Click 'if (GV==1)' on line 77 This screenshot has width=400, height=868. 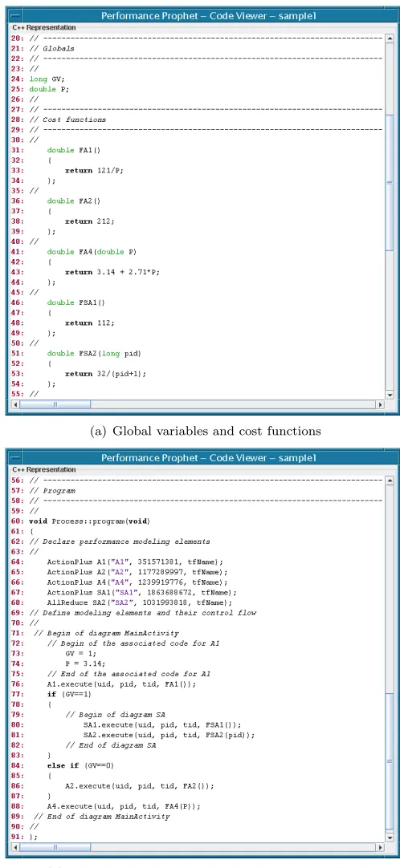[70, 694]
